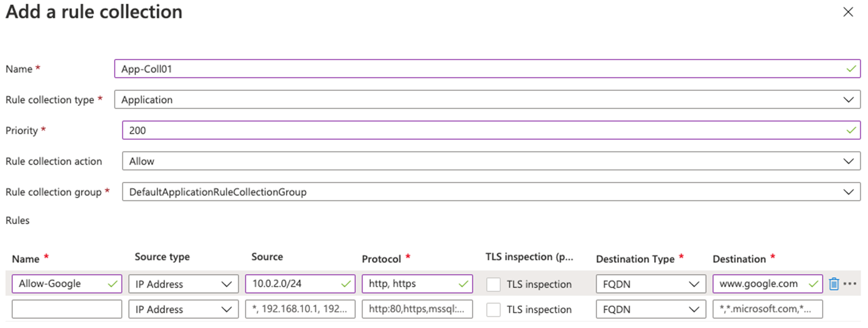Delete the Allow-Google rule with trash icon
The image size is (868, 328).
pos(833,284)
